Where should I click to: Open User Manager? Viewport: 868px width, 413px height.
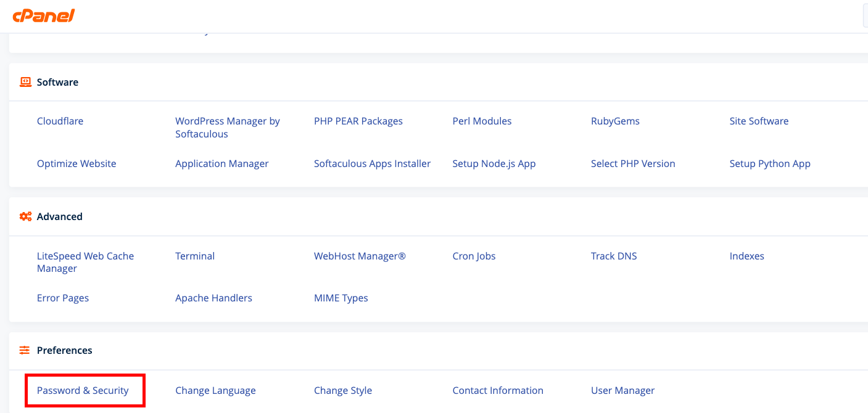coord(622,390)
